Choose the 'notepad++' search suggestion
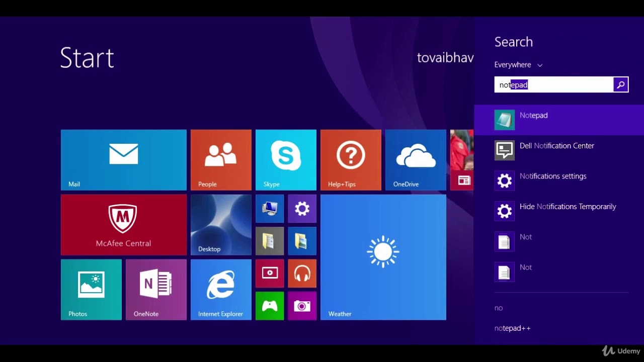644x362 pixels. [x=512, y=328]
